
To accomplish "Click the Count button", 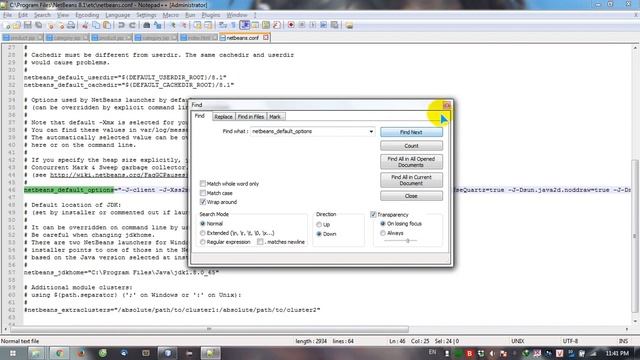I will pos(411,146).
